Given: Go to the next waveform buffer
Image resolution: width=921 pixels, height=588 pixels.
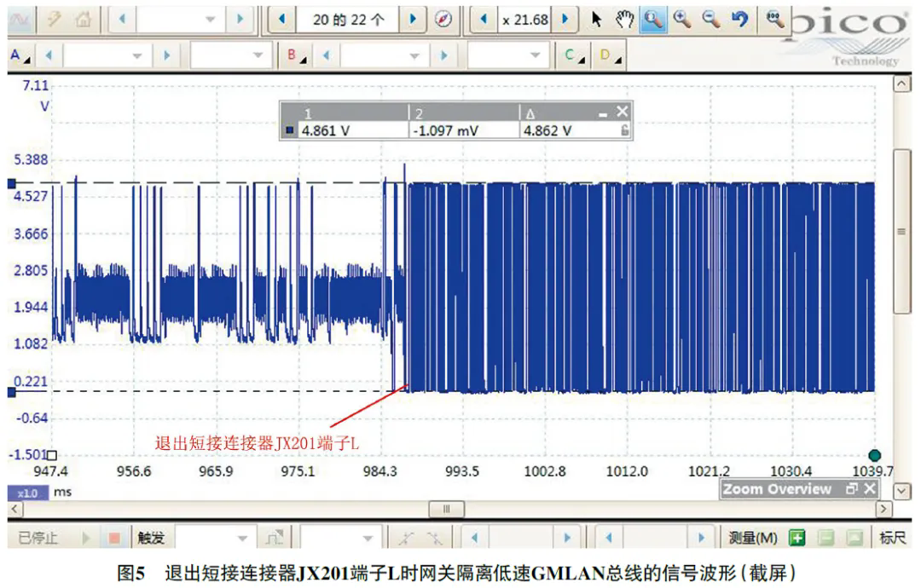Looking at the screenshot, I should click(x=413, y=20).
